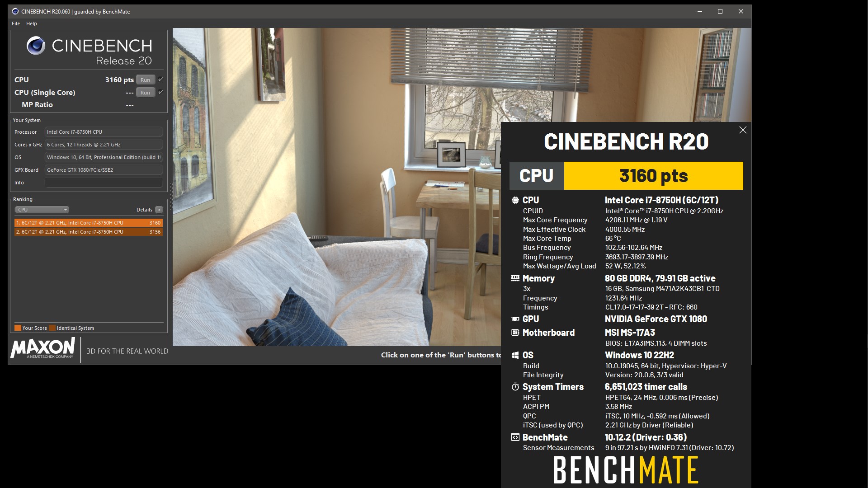Click the BENCHMATE logo at panel bottom
Screen dimensions: 868x488
pyautogui.click(x=626, y=470)
